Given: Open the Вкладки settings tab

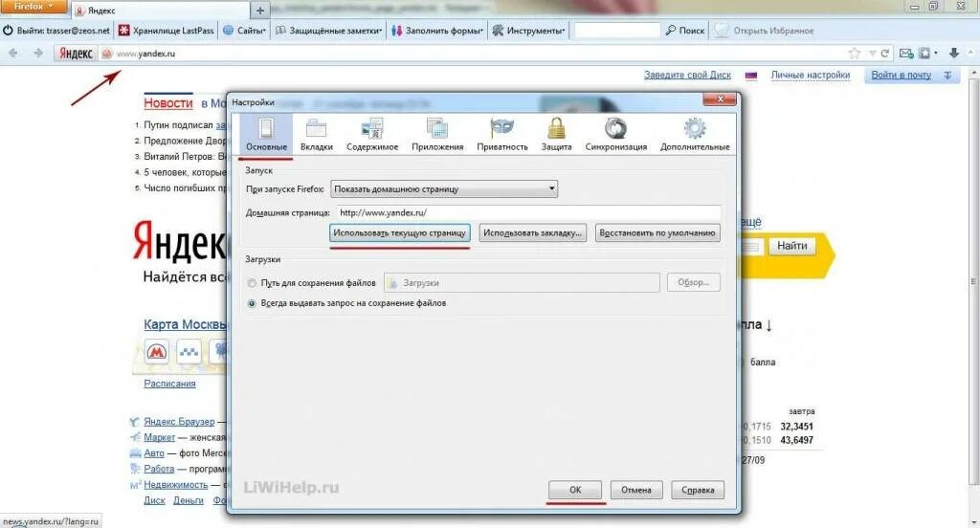Looking at the screenshot, I should [316, 134].
